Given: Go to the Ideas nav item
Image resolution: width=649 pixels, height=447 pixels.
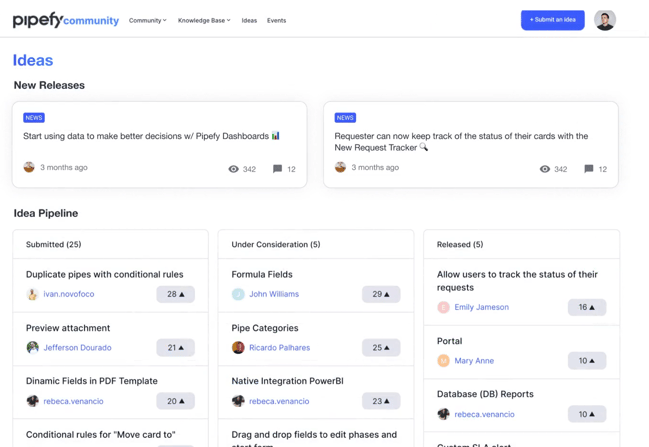Looking at the screenshot, I should [249, 20].
